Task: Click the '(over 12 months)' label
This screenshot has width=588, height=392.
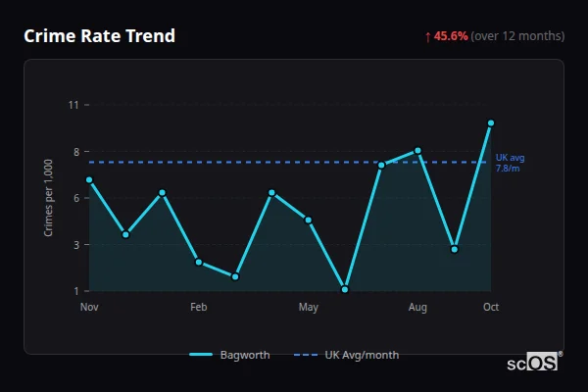Action: [517, 36]
